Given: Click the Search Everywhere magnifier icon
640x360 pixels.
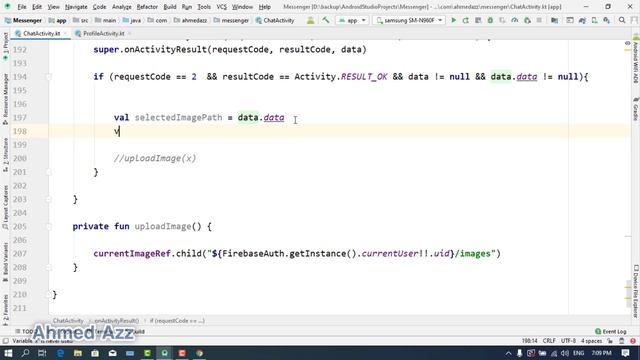Looking at the screenshot, I should pos(622,20).
